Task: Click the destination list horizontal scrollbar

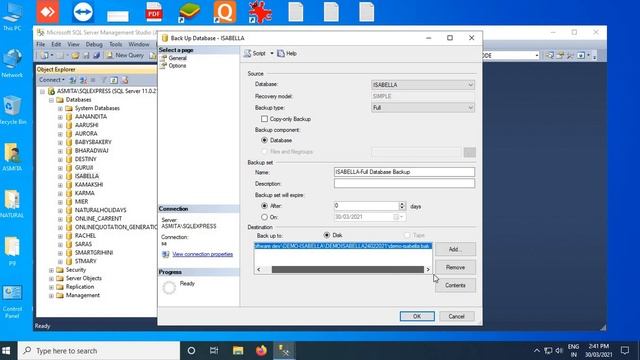Action: (348, 269)
